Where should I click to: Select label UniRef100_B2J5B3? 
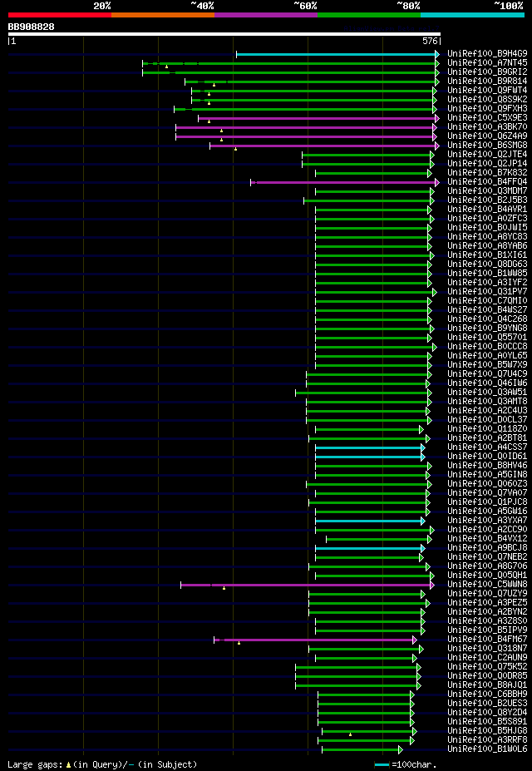[488, 200]
